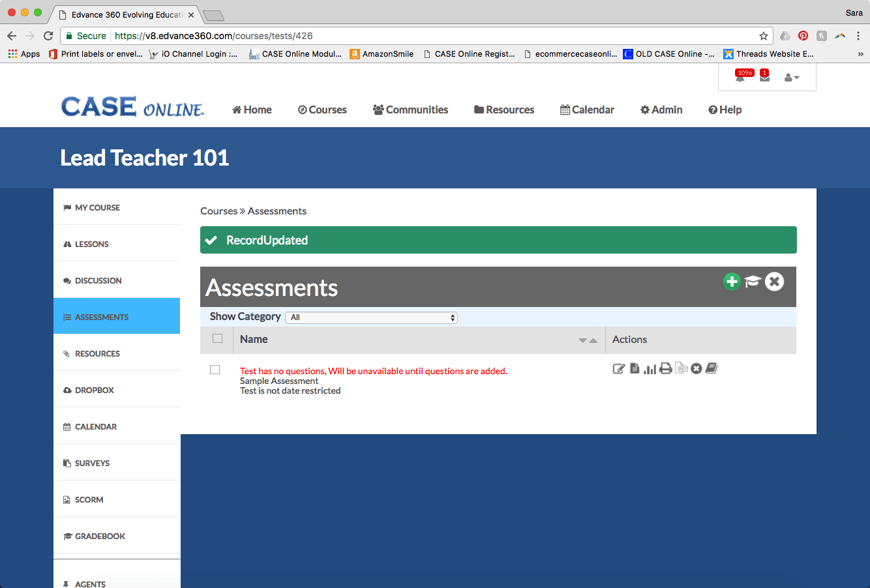Go to Gradebook in the course sidebar
Image resolution: width=870 pixels, height=588 pixels.
[x=100, y=536]
